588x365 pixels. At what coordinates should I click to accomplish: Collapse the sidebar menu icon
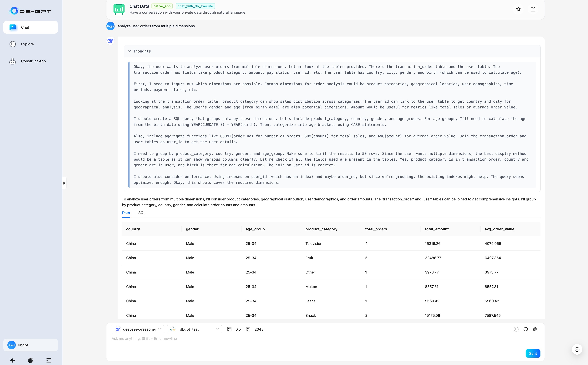[49, 360]
